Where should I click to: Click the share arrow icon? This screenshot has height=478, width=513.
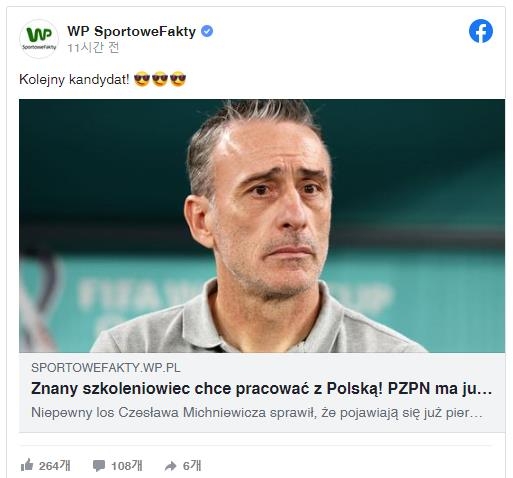point(170,466)
